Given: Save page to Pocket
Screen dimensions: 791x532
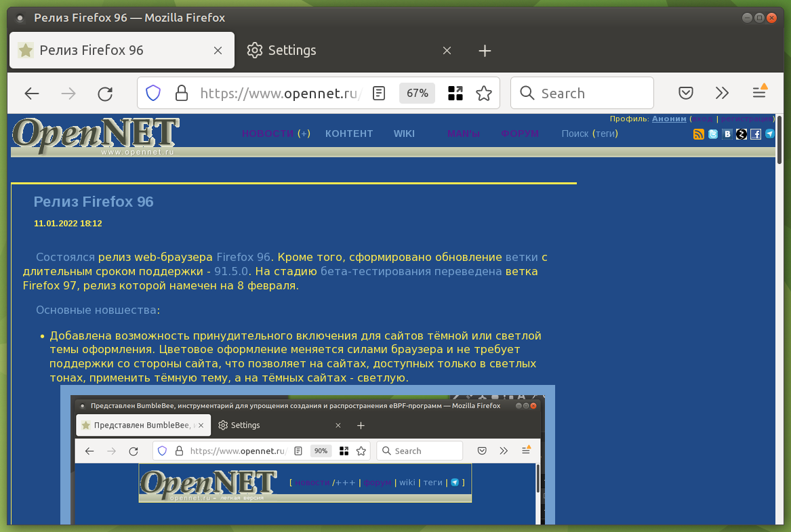Looking at the screenshot, I should coord(685,94).
